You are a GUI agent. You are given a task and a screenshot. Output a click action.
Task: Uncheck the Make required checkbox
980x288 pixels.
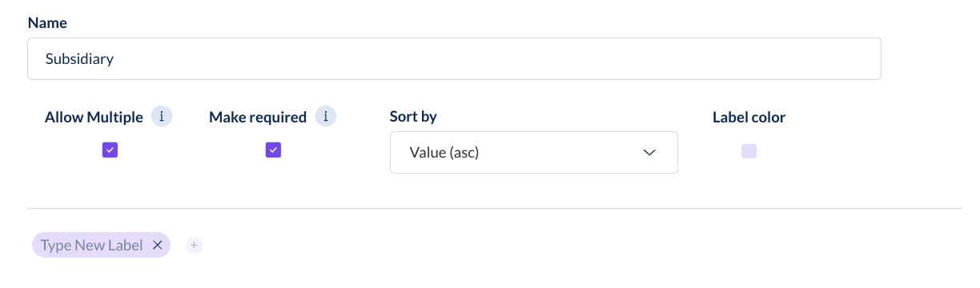point(273,150)
